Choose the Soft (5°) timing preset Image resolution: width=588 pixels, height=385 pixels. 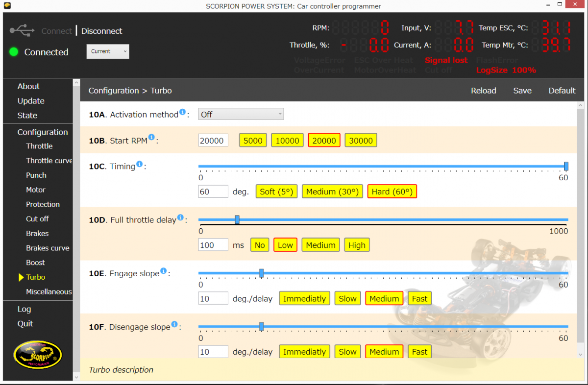[x=277, y=192]
